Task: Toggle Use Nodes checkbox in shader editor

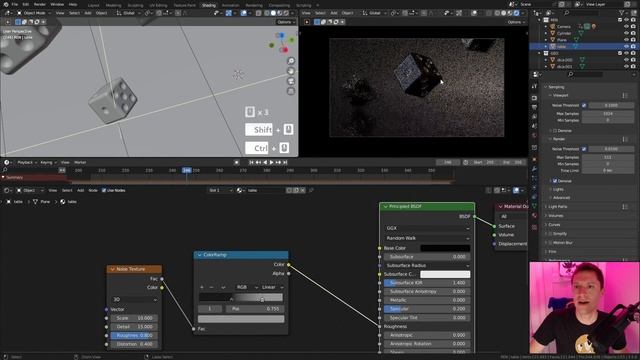Action: coord(104,190)
